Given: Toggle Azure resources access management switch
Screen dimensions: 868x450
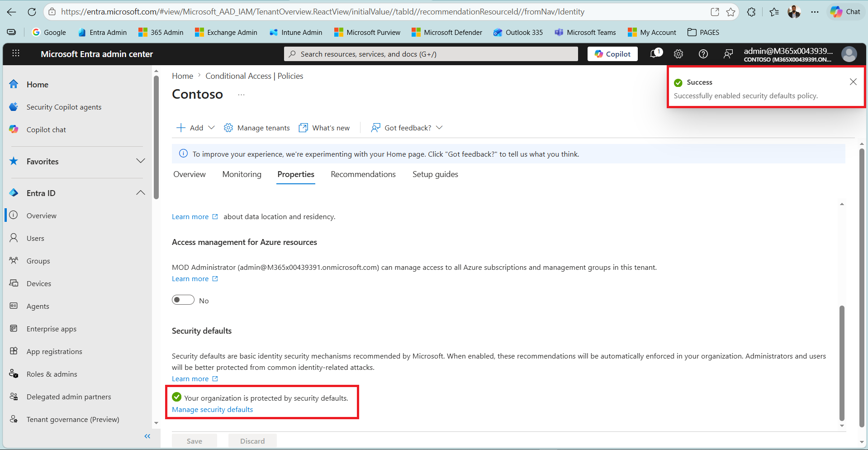Looking at the screenshot, I should [183, 300].
